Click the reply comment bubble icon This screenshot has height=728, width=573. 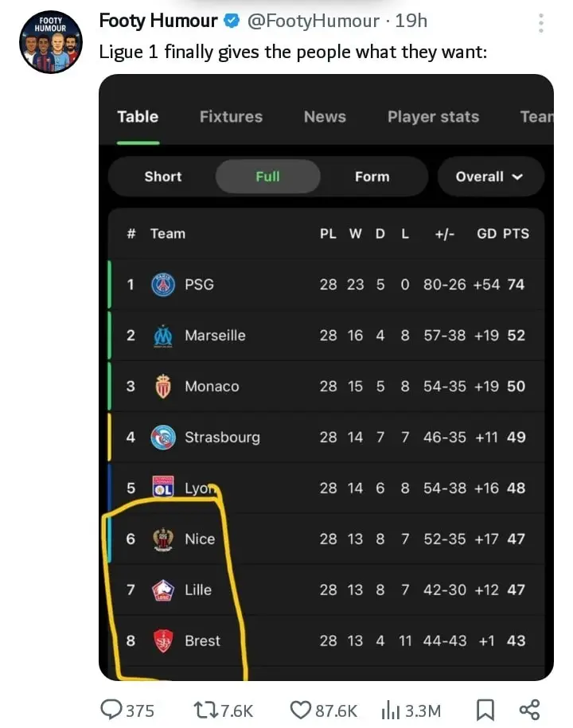pyautogui.click(x=111, y=710)
